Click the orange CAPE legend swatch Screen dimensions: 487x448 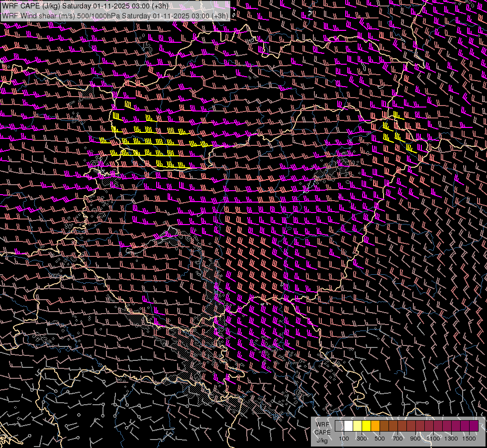click(x=376, y=426)
